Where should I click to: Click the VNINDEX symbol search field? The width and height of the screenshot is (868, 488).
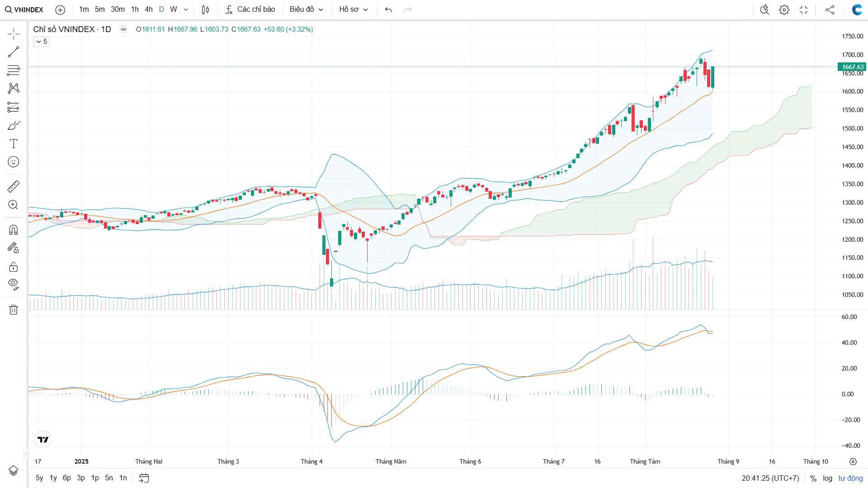point(25,9)
